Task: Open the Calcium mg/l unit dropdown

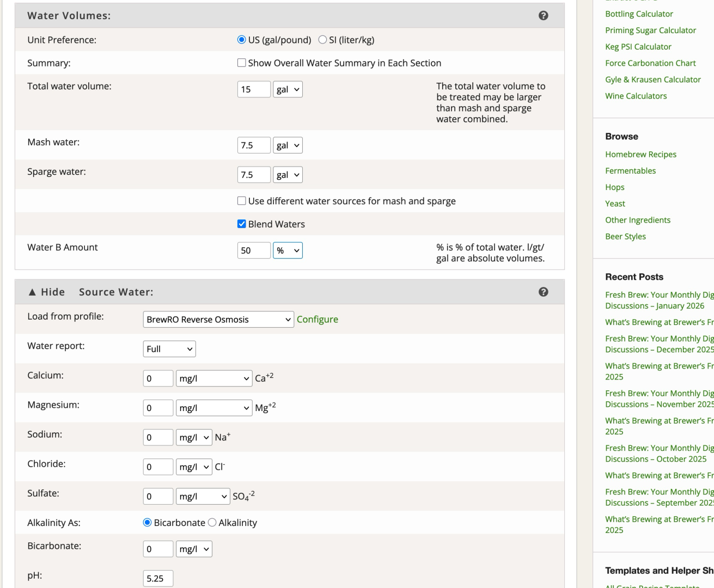Action: point(214,378)
